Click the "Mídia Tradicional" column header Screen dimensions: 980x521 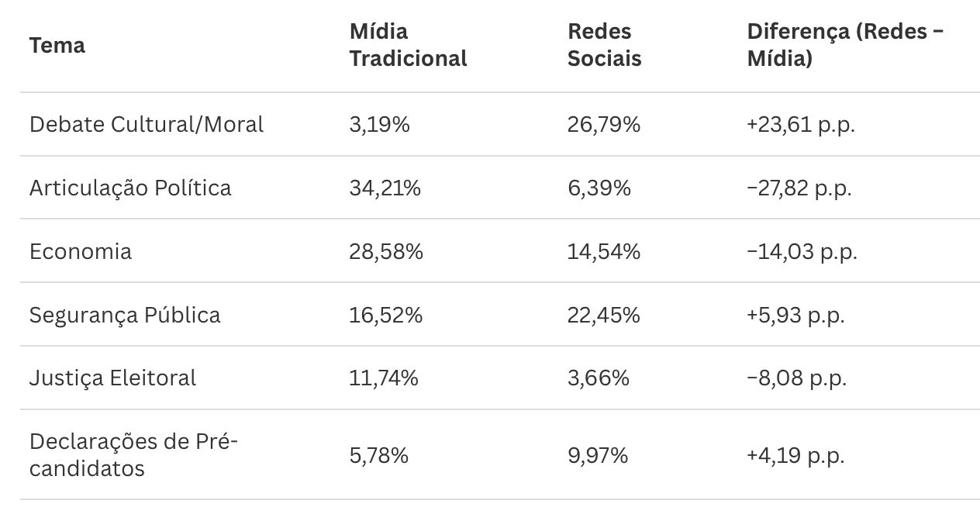tap(408, 45)
